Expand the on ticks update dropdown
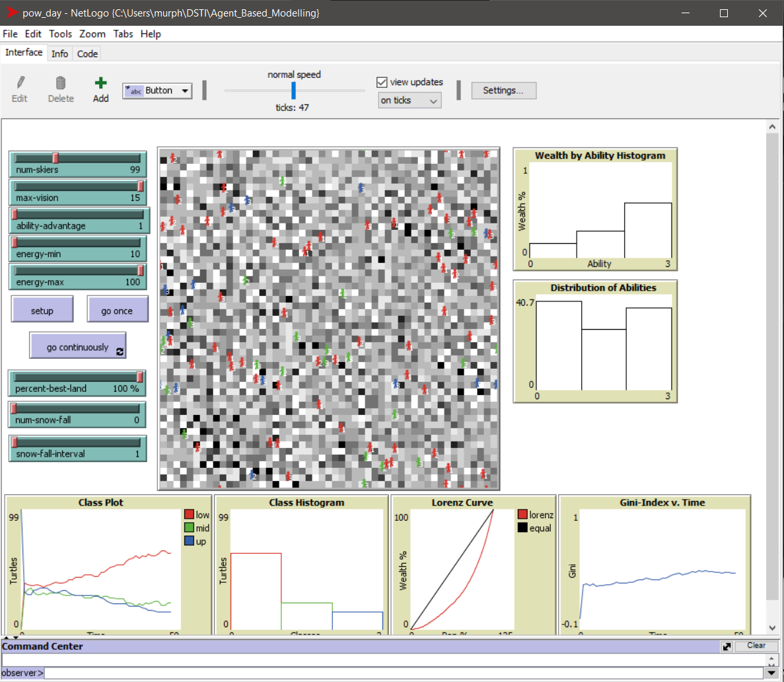Viewport: 784px width, 682px height. pos(410,100)
